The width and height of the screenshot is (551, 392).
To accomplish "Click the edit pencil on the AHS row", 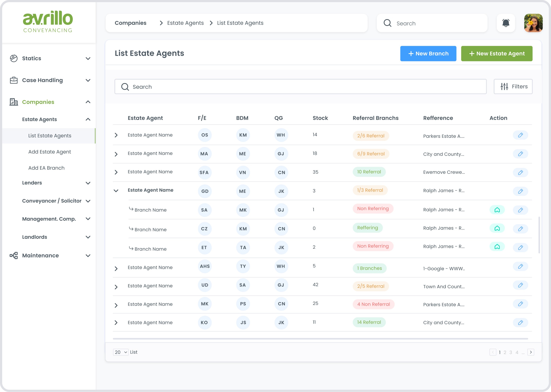I will pos(520,266).
